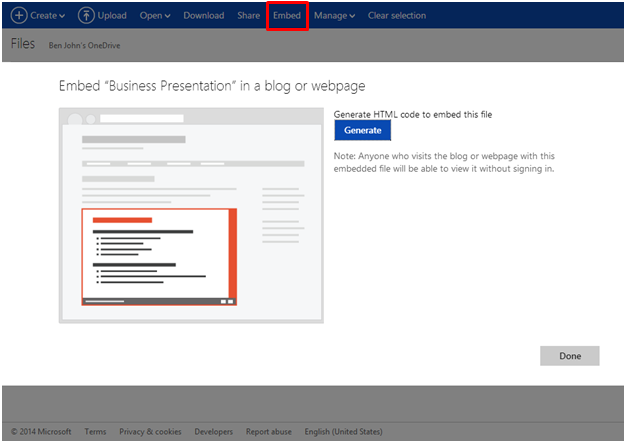Image resolution: width=626 pixels, height=443 pixels.
Task: Open Privacy & cookies footer link
Action: pos(150,431)
